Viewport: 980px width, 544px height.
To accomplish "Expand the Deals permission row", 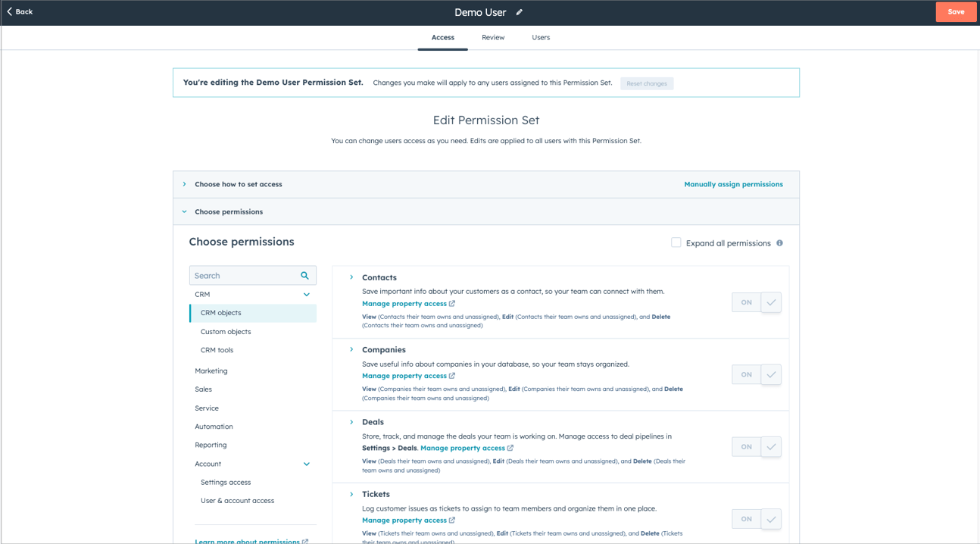I will [351, 421].
